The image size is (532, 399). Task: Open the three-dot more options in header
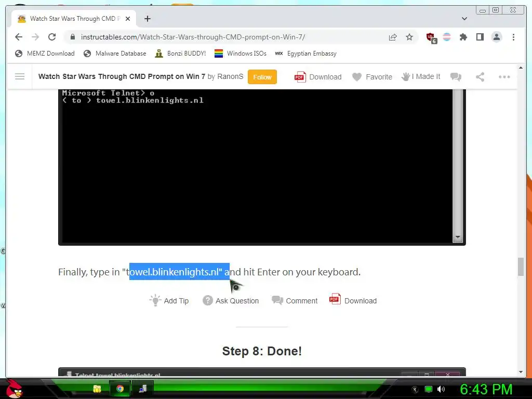pos(504,77)
